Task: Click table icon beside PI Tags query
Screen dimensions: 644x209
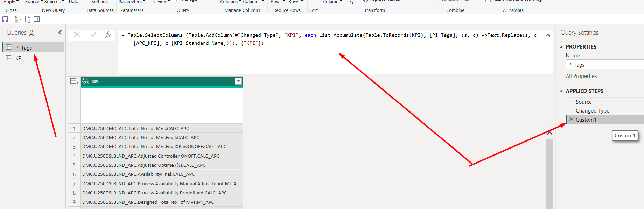Action: (8, 48)
